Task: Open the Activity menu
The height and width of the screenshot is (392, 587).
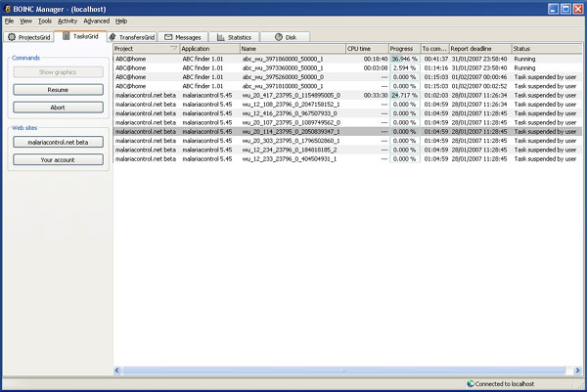Action: 67,21
